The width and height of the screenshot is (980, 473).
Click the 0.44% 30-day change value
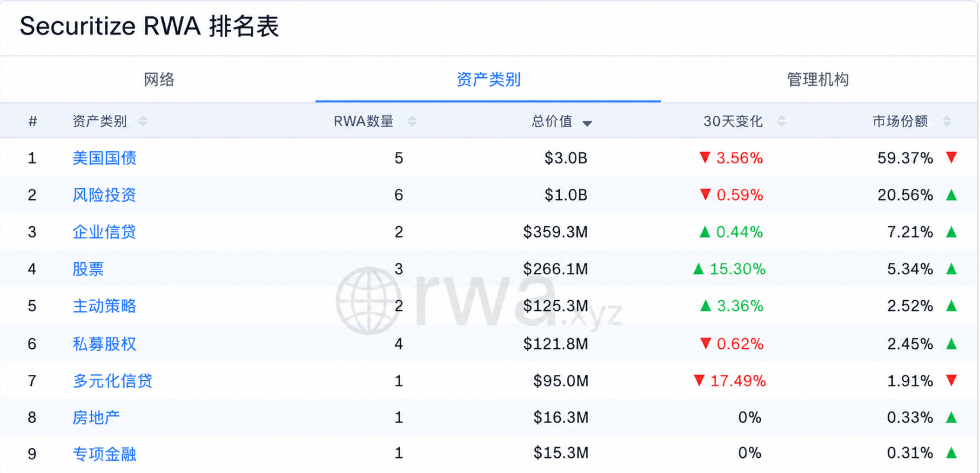tap(739, 232)
